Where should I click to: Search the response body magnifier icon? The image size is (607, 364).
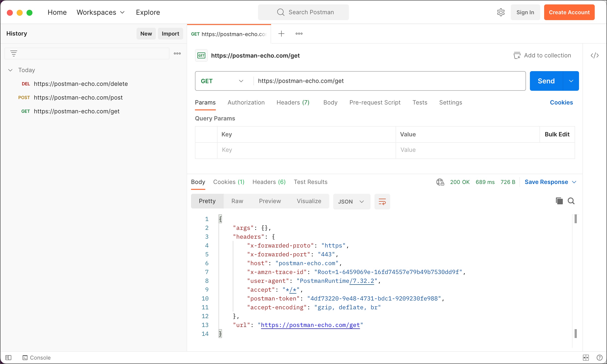coord(571,201)
